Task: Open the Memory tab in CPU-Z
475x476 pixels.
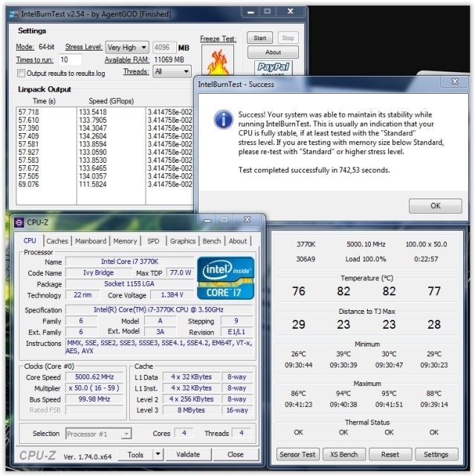Action: click(x=125, y=241)
